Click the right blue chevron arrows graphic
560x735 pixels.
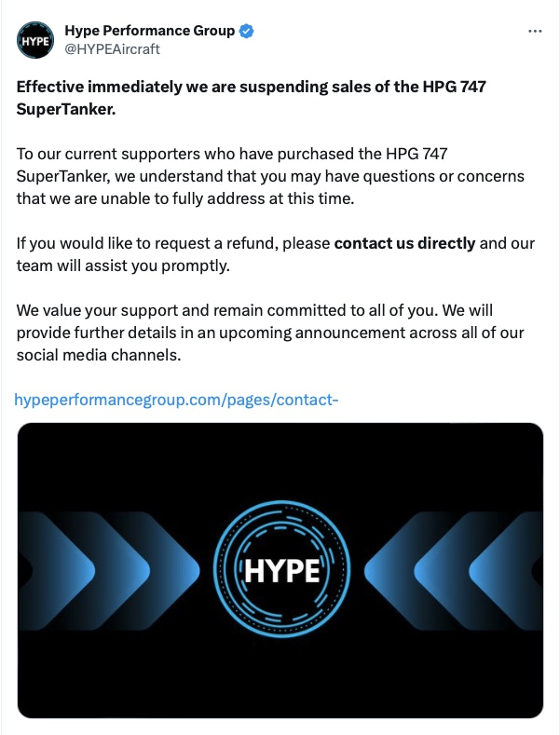pyautogui.click(x=452, y=569)
